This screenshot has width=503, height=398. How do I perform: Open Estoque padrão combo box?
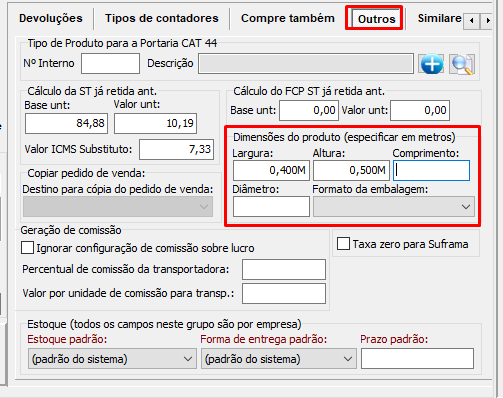click(112, 359)
